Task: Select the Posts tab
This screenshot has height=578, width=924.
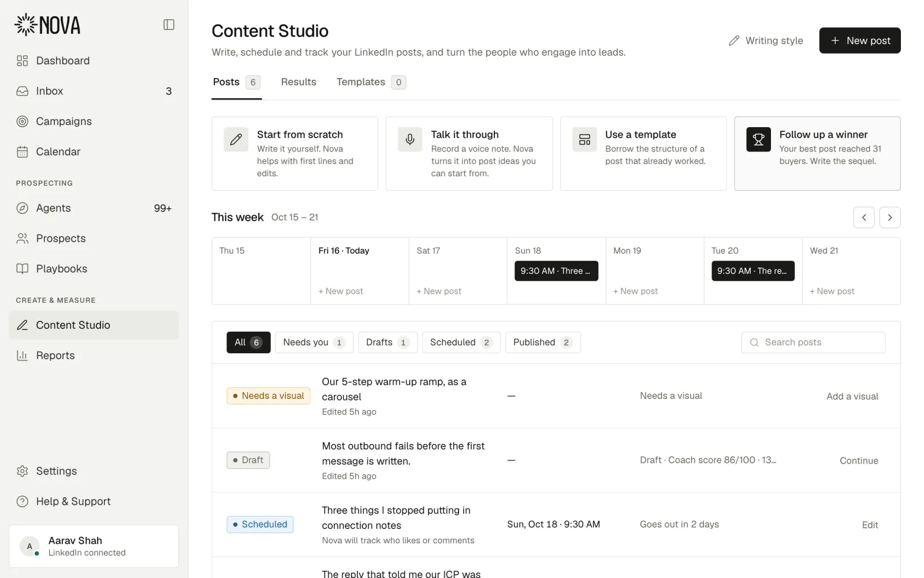Action: point(236,82)
